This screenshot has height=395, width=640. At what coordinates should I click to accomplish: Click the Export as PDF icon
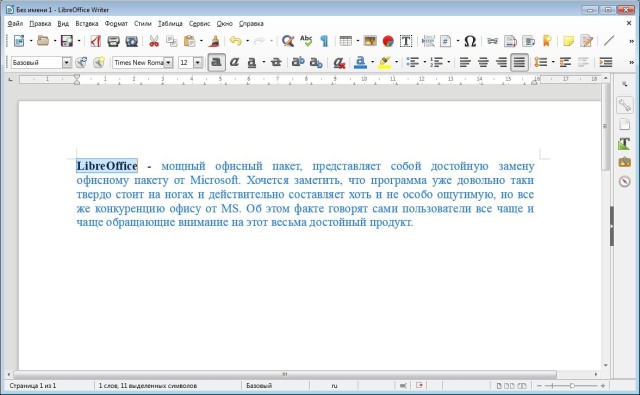(96, 41)
